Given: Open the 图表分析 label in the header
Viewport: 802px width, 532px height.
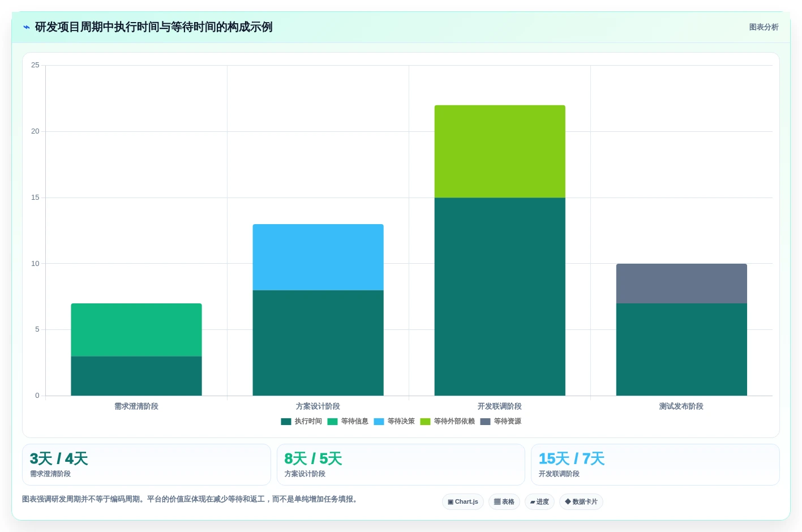Looking at the screenshot, I should tap(764, 27).
